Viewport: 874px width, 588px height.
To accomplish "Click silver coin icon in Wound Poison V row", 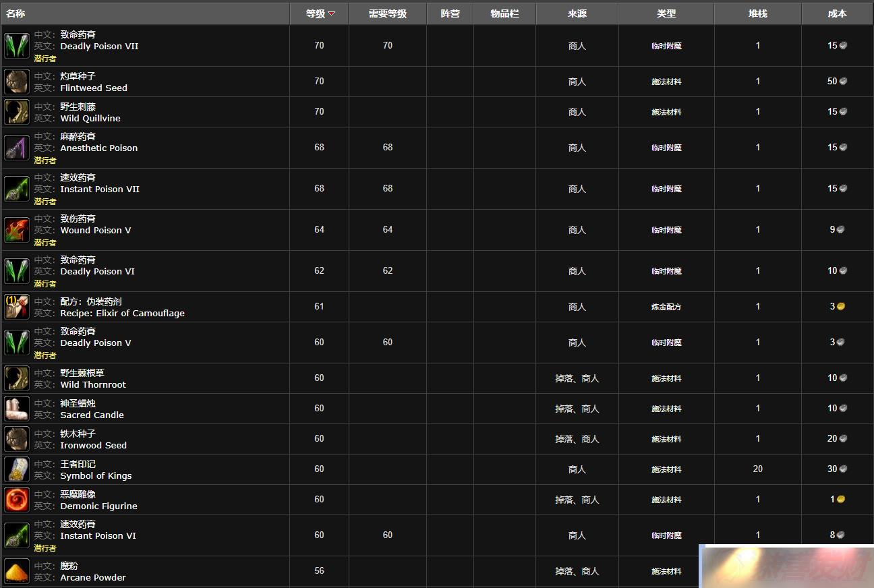I will (841, 229).
